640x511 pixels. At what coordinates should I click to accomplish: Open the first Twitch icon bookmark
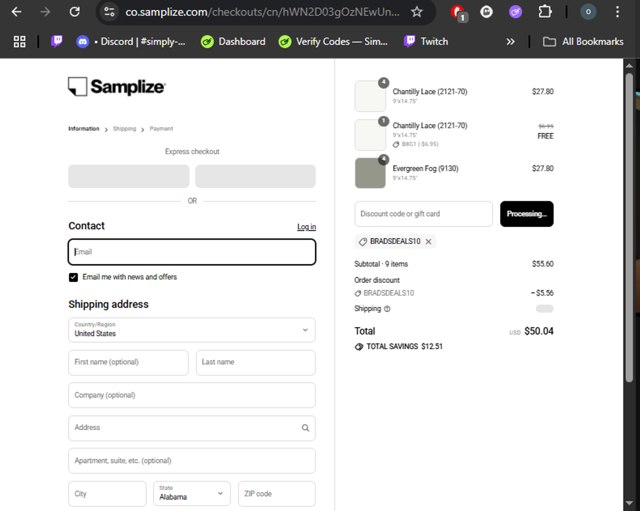57,41
